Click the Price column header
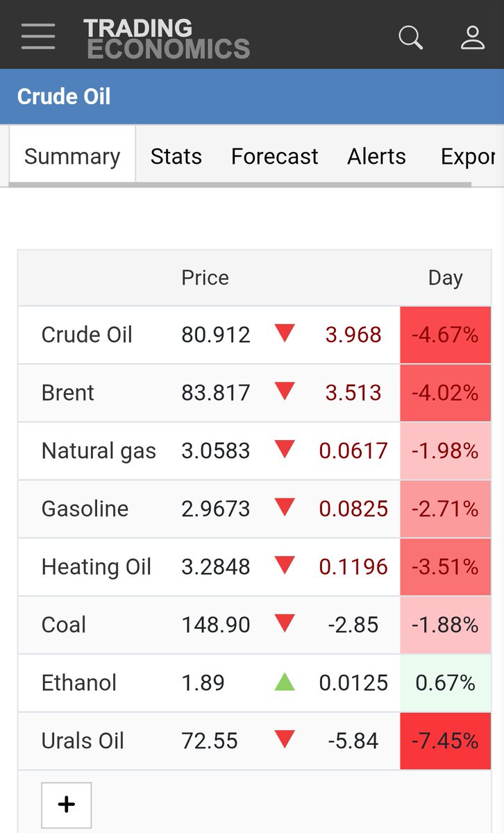 [205, 278]
